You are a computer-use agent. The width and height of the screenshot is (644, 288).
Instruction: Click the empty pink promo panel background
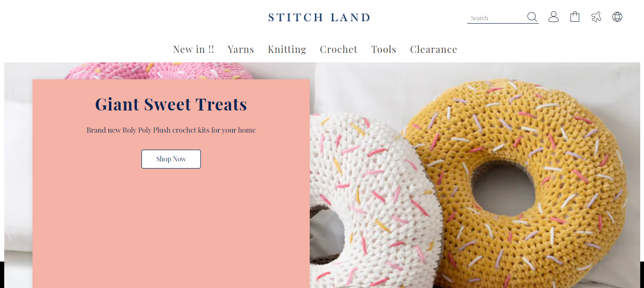pyautogui.click(x=171, y=227)
